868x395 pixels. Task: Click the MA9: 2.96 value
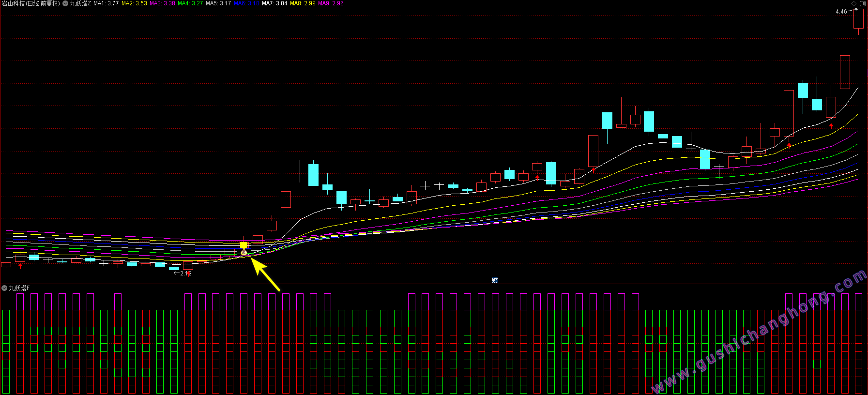pos(331,3)
